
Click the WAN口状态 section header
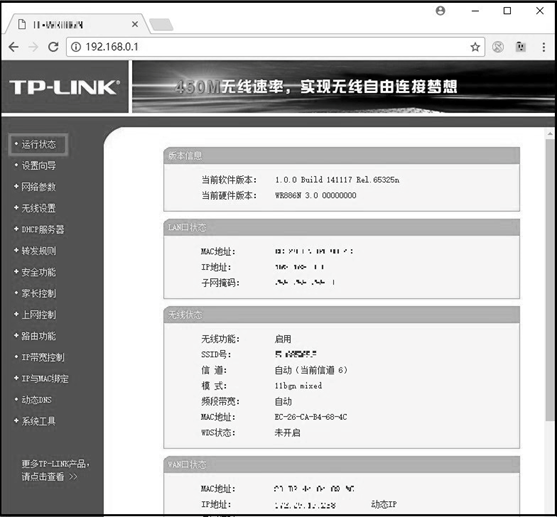[x=341, y=464]
